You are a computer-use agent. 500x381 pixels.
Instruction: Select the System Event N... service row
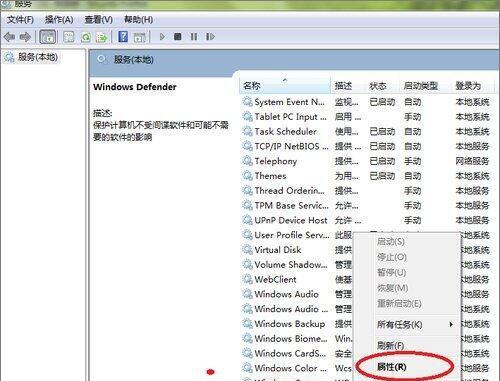tap(367, 102)
